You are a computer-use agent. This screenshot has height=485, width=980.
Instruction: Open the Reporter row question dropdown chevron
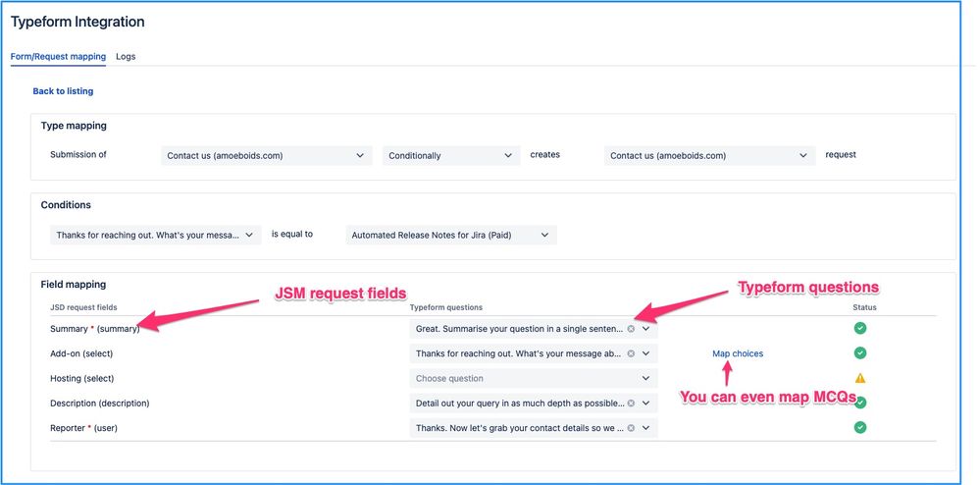point(646,429)
